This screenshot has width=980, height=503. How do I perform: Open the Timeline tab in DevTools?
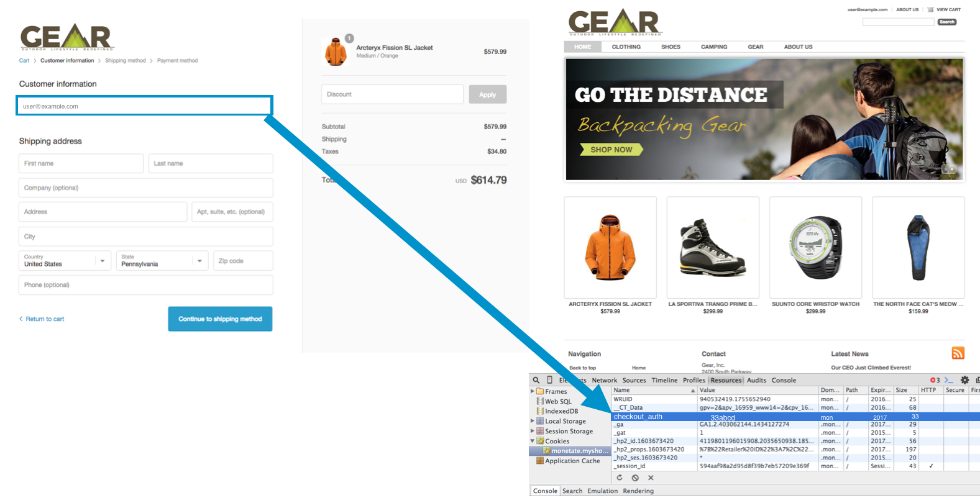click(664, 380)
